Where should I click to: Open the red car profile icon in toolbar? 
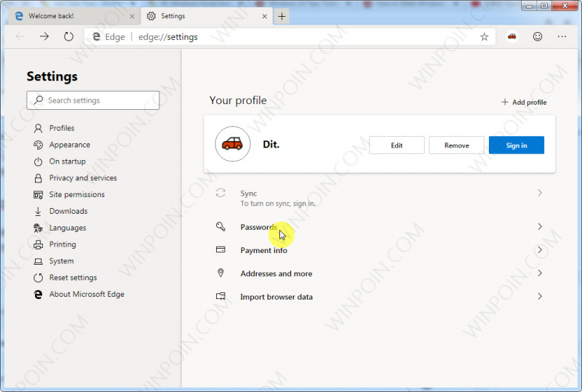(512, 36)
